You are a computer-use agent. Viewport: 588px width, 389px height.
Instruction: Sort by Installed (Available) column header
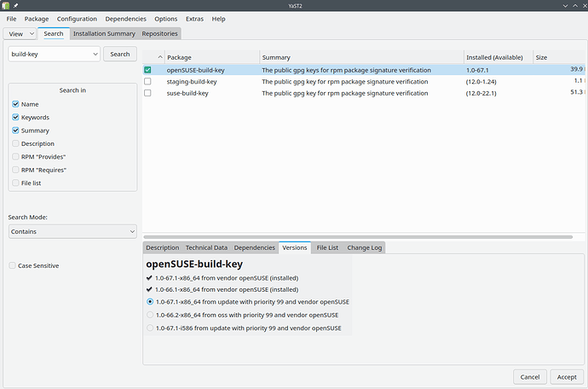(499, 57)
